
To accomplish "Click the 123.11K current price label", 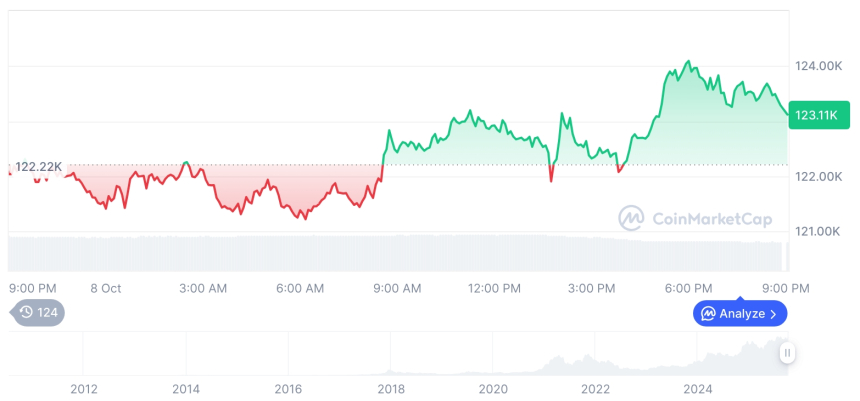I will (x=814, y=115).
